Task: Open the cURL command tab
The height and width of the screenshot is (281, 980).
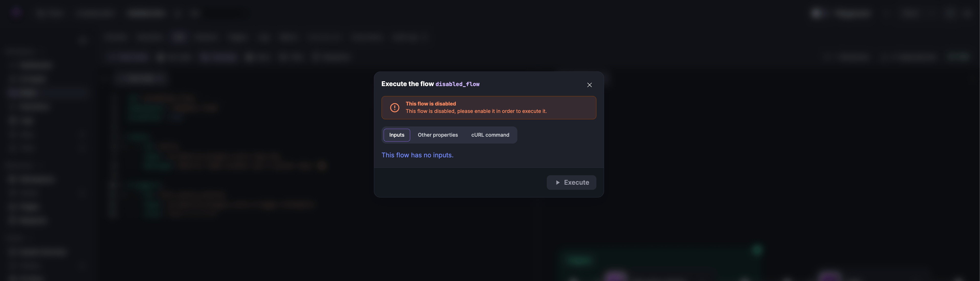Action: [x=490, y=135]
